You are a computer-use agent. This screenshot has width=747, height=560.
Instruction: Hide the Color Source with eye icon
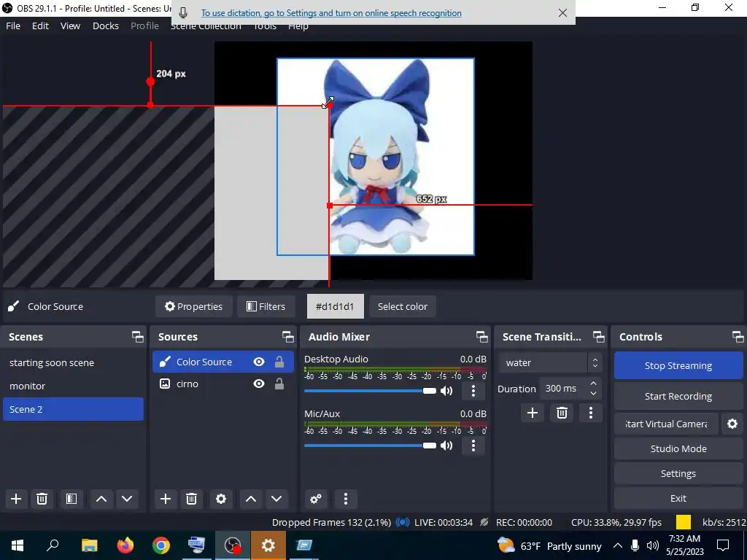pyautogui.click(x=259, y=362)
